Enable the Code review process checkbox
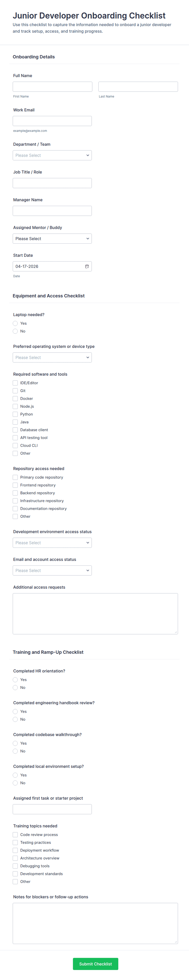This screenshot has height=980, width=189. (15, 834)
